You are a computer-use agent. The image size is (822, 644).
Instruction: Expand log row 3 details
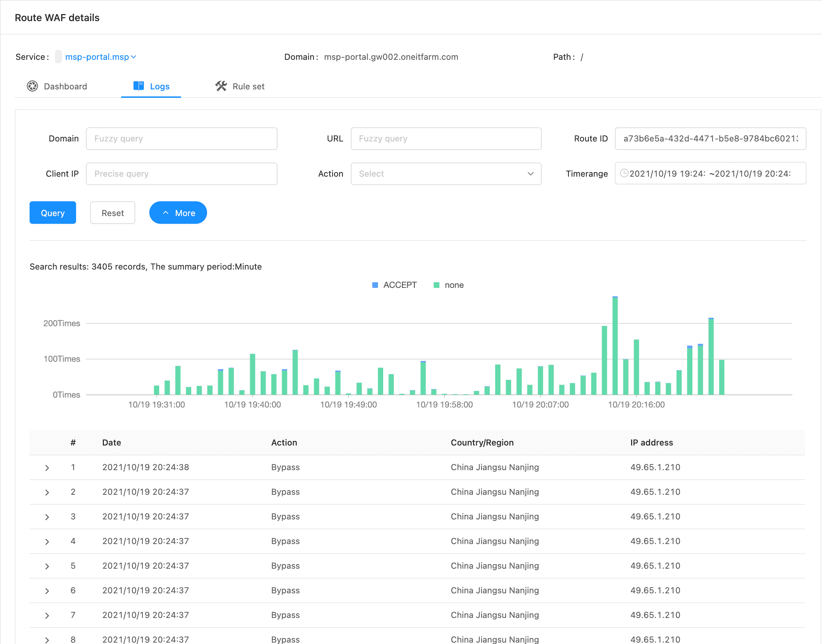tap(47, 517)
